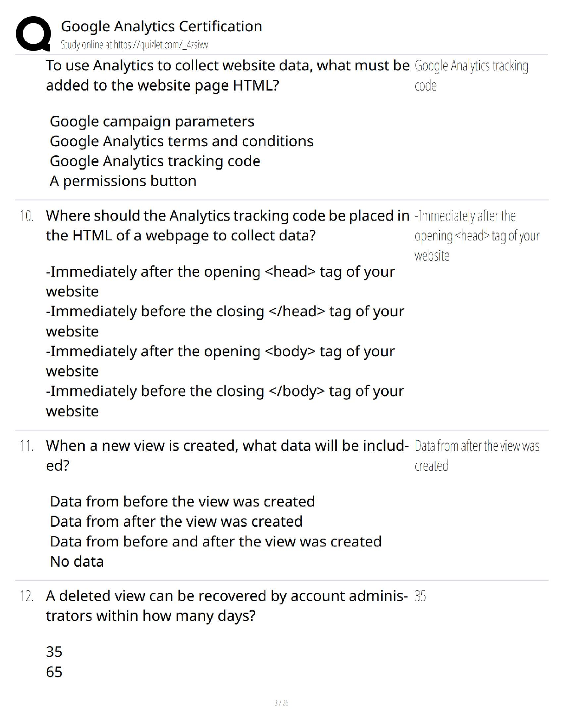
Task: Click the Quizlet Q logo icon
Action: pos(34,33)
